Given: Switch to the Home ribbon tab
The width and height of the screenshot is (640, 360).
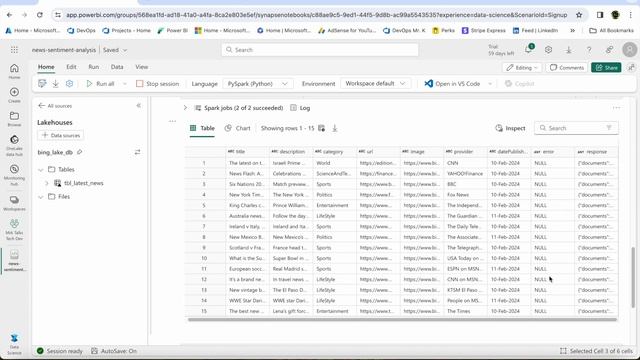Looking at the screenshot, I should click(46, 67).
